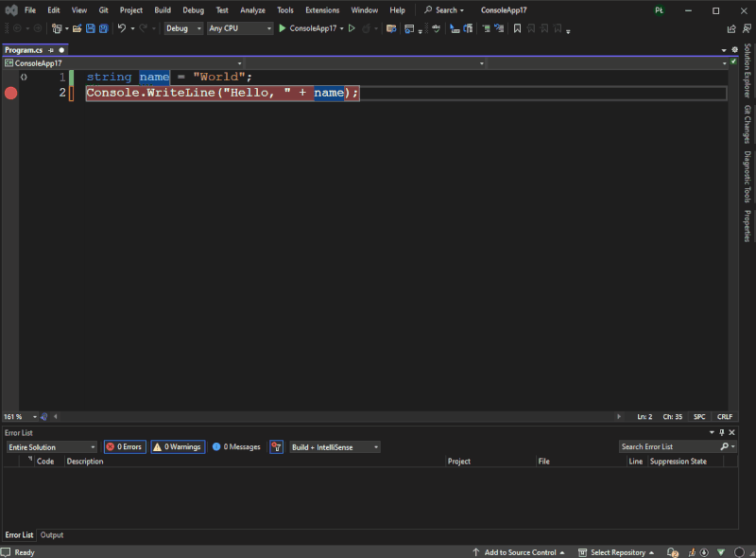Start without debugging using outline play icon
The image size is (756, 558).
352,28
